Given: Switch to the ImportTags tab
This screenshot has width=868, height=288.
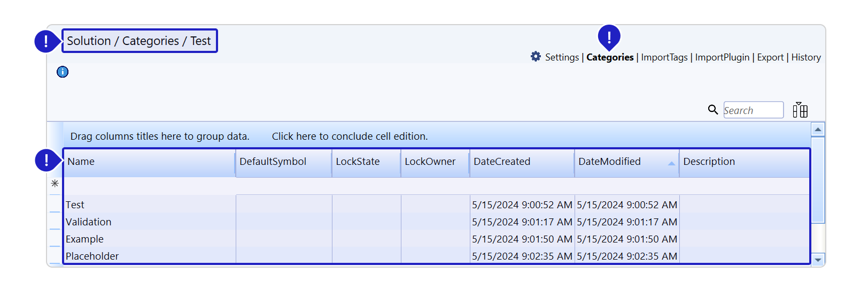Looking at the screenshot, I should [664, 57].
